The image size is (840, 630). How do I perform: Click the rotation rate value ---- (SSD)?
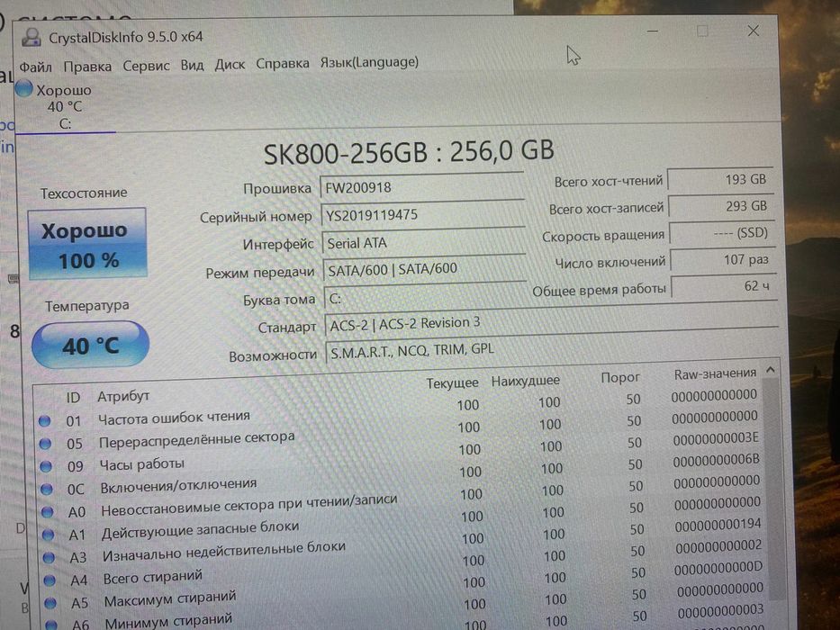point(721,233)
